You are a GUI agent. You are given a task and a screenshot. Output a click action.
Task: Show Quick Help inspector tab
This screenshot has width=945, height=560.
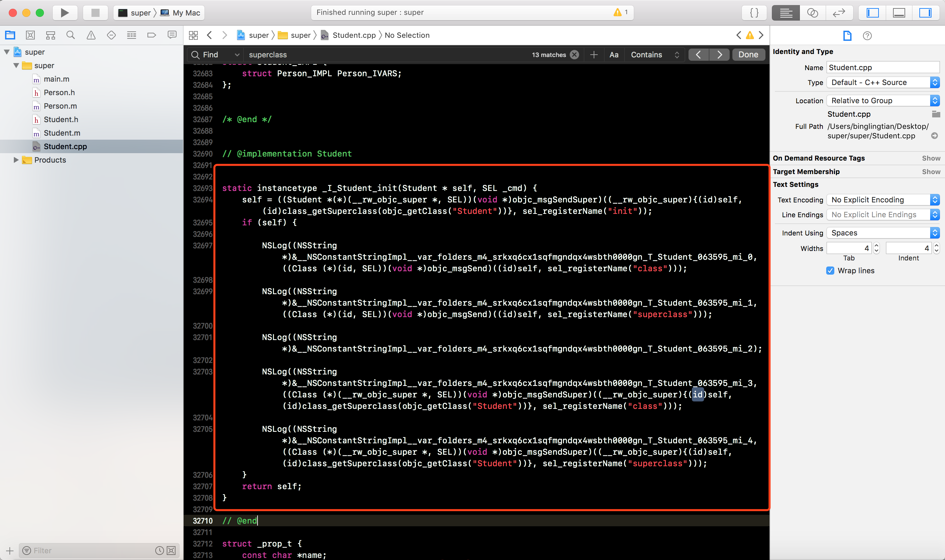click(867, 36)
